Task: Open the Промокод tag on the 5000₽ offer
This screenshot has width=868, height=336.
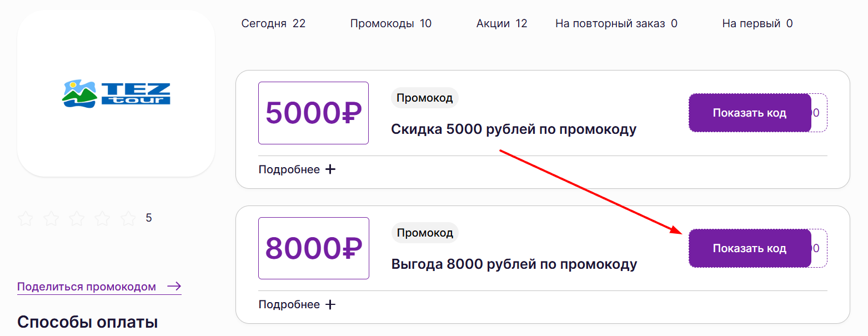Action: click(x=425, y=97)
